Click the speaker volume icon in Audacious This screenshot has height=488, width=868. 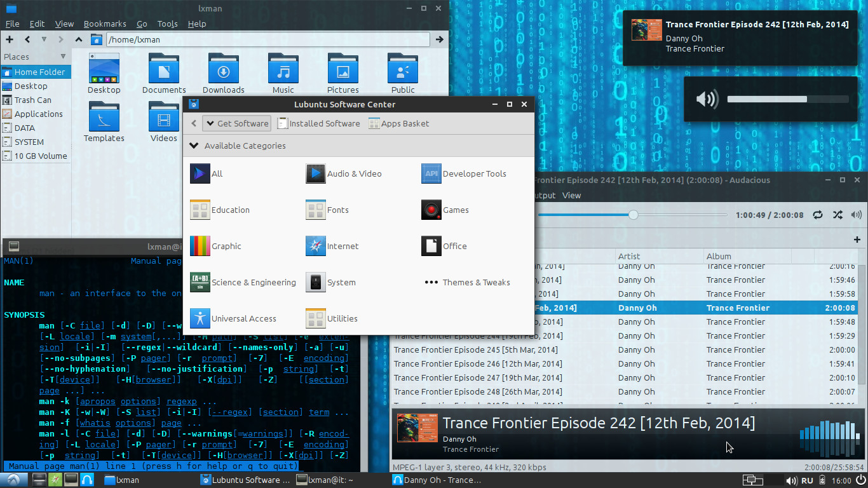point(857,215)
